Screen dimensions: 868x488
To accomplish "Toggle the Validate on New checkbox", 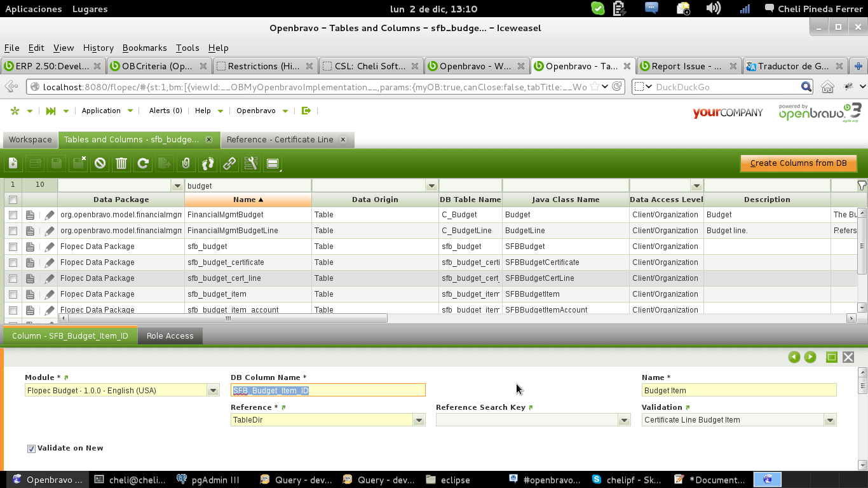I will point(31,449).
